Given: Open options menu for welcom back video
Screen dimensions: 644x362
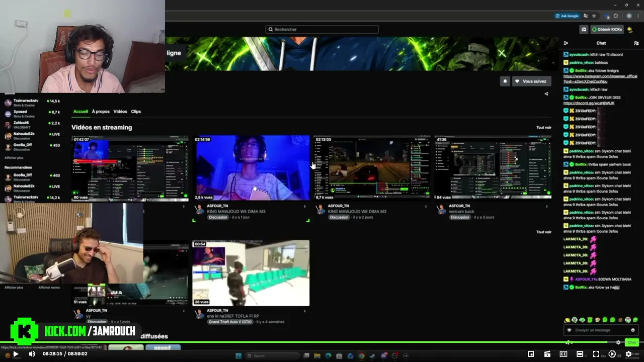Looking at the screenshot, I should coord(547,206).
